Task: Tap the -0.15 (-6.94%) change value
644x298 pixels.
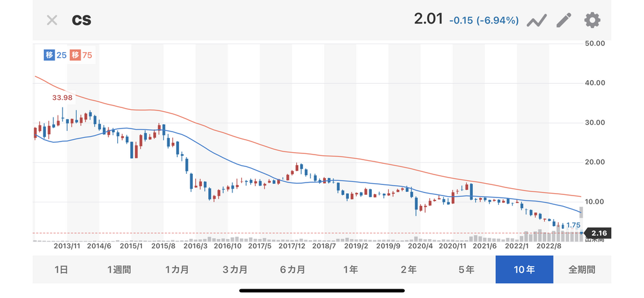Action: click(x=484, y=20)
